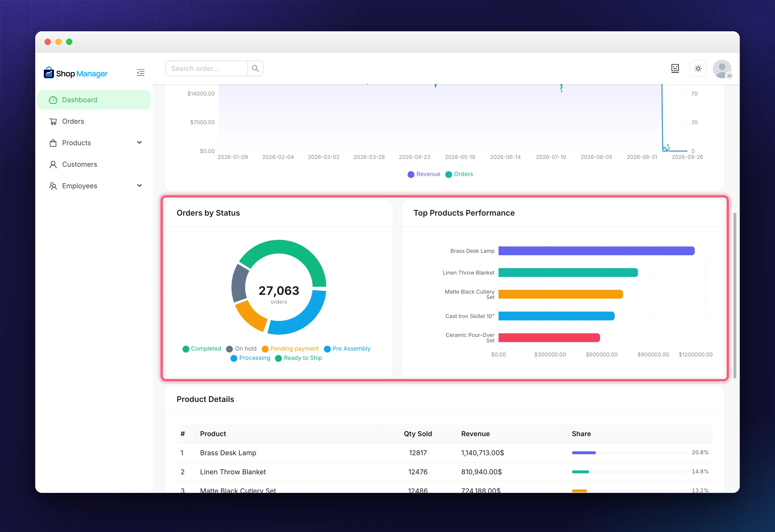Click the 20.8% share progress bar
Image resolution: width=775 pixels, height=532 pixels.
coord(630,453)
